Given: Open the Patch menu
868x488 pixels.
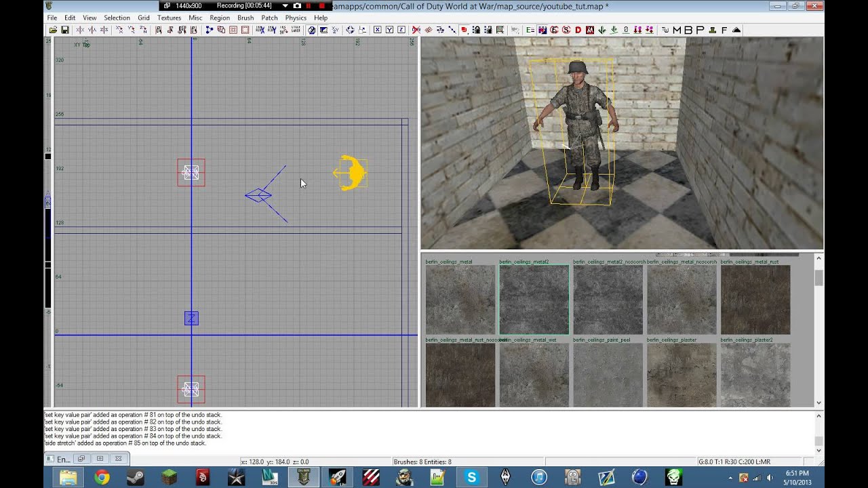Looking at the screenshot, I should (269, 18).
